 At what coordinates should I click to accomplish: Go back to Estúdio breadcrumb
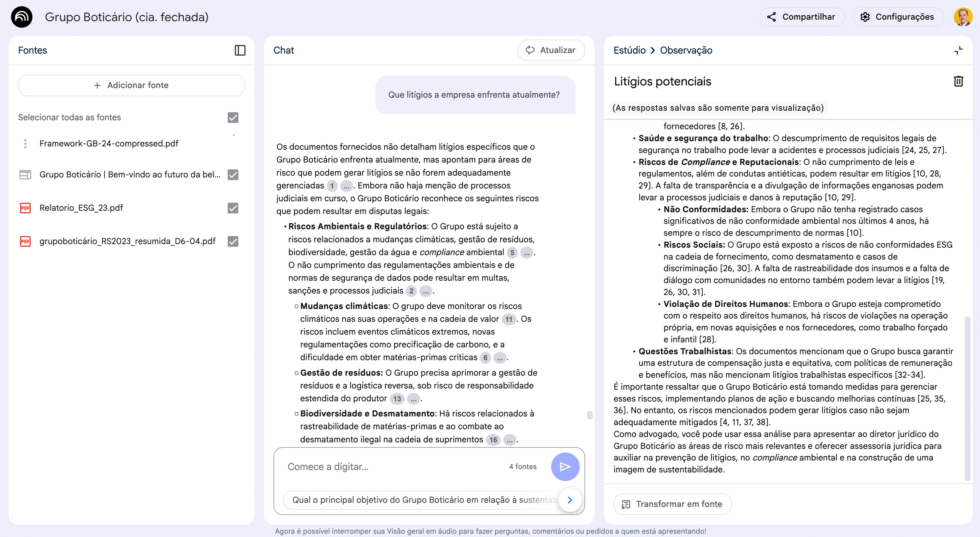[x=629, y=50]
